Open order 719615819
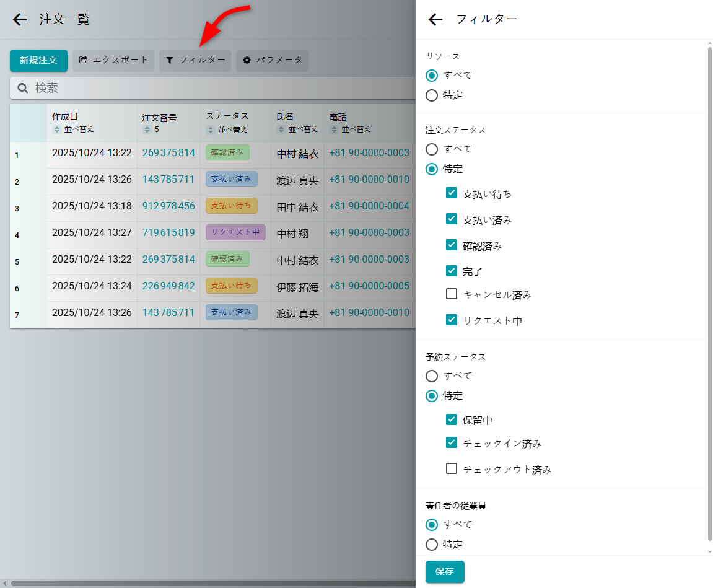The width and height of the screenshot is (713, 588). (x=168, y=233)
